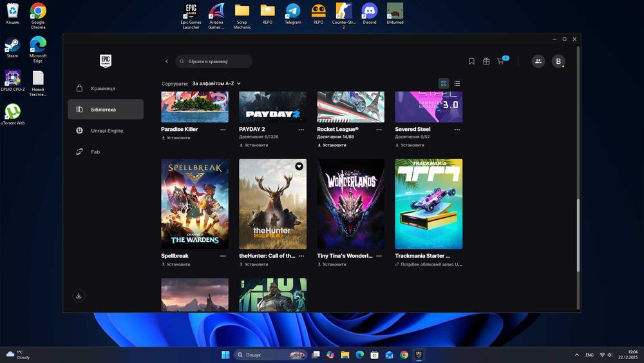Select the Бібліотека library tab
This screenshot has width=644, height=363.
tap(106, 110)
